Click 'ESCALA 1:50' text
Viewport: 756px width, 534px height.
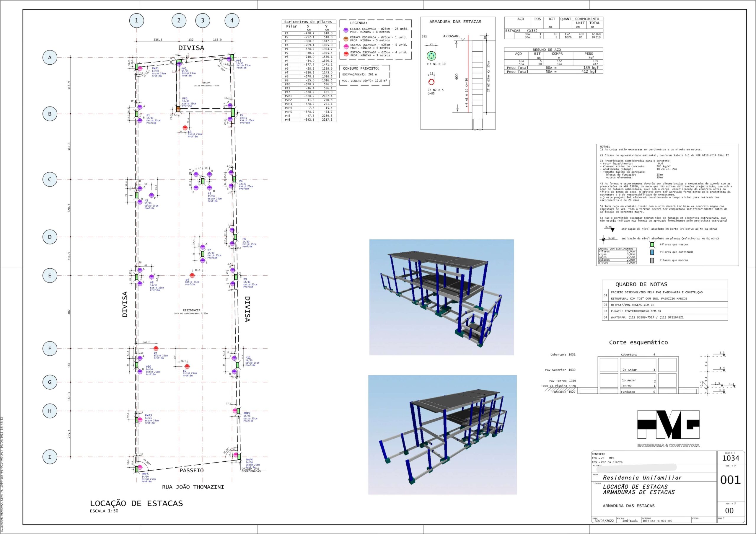coord(104,511)
